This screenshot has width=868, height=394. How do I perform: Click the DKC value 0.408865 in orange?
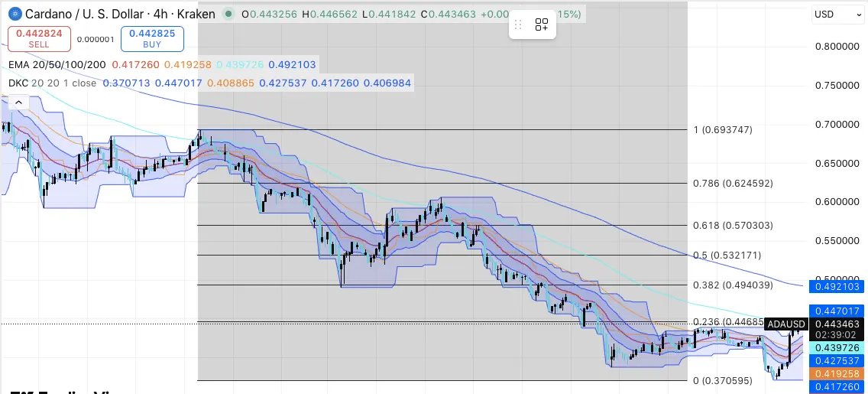pos(231,83)
